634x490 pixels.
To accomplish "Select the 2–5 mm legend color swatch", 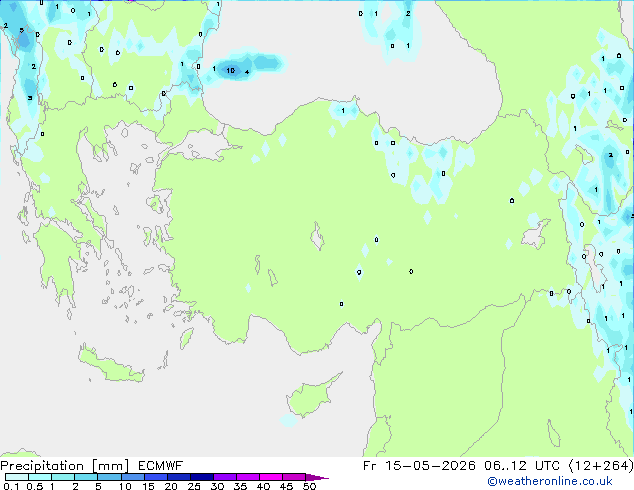I will pos(86,477).
